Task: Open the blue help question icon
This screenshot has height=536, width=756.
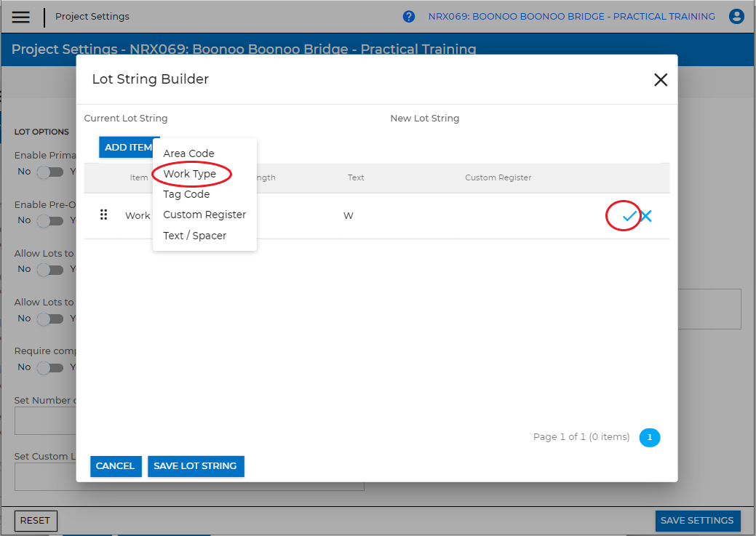Action: (408, 17)
